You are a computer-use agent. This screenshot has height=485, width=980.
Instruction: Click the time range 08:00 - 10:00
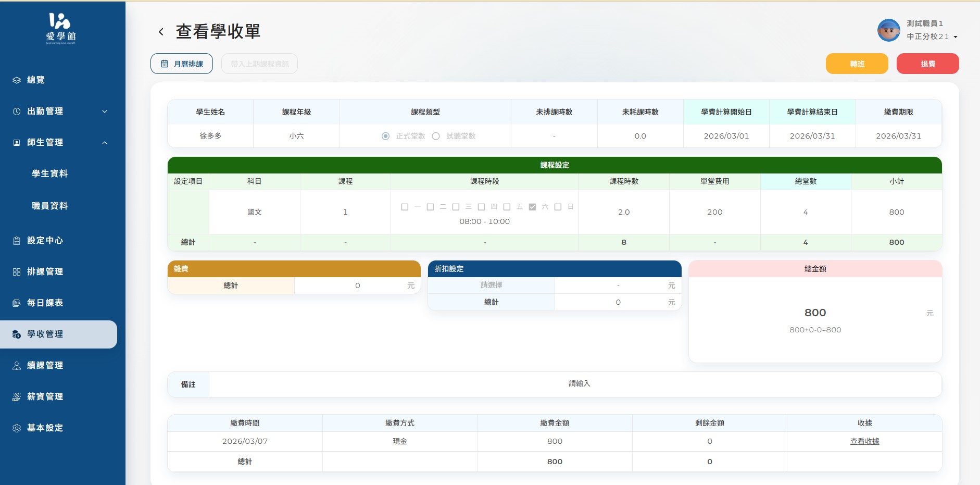click(x=484, y=221)
